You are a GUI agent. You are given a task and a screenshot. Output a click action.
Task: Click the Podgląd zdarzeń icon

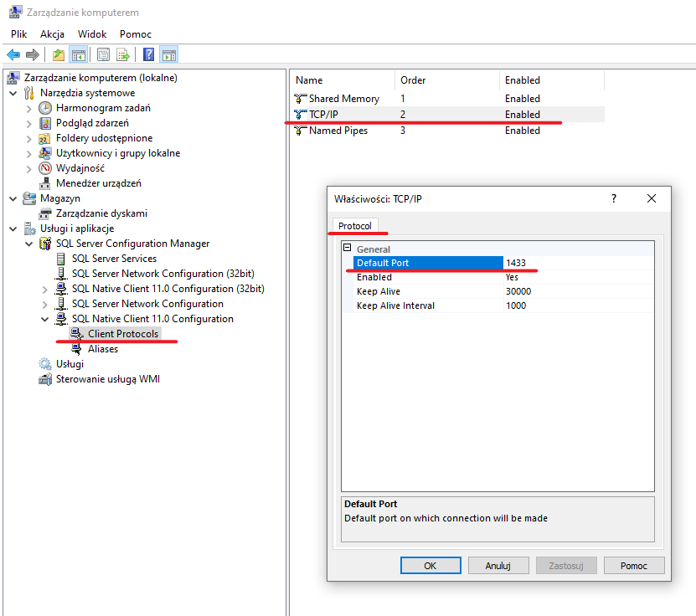tap(45, 123)
